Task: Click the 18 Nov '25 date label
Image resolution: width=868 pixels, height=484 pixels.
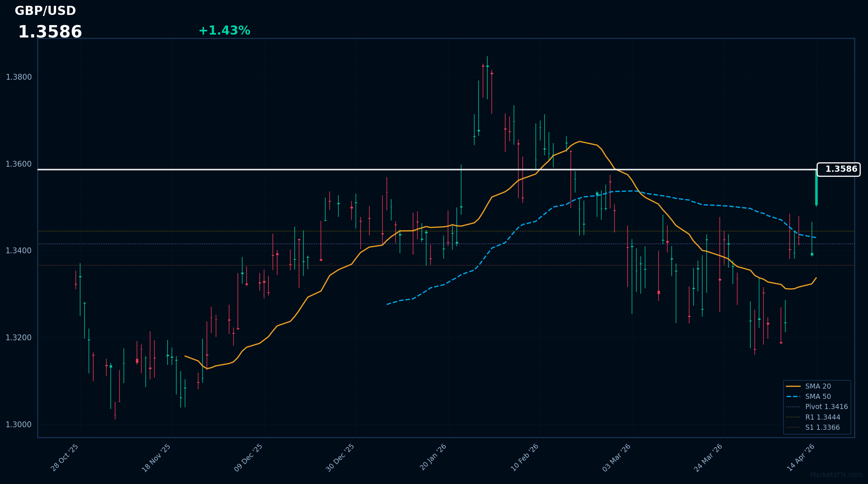Action: click(x=156, y=458)
